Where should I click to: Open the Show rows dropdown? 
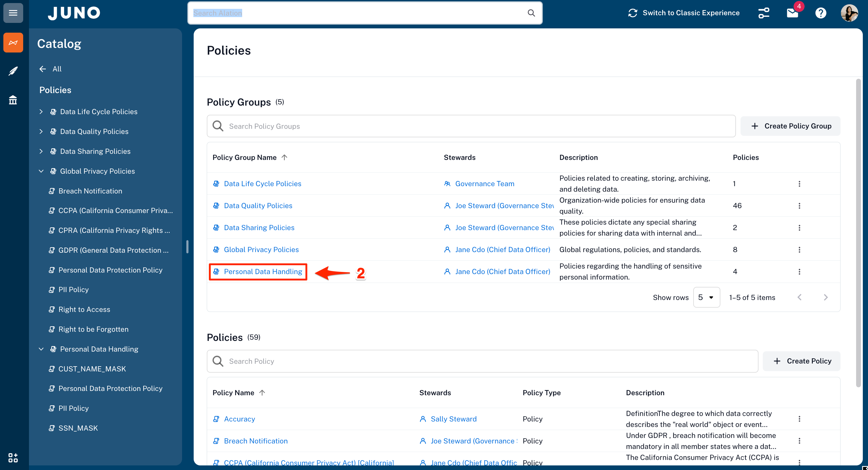click(x=706, y=297)
